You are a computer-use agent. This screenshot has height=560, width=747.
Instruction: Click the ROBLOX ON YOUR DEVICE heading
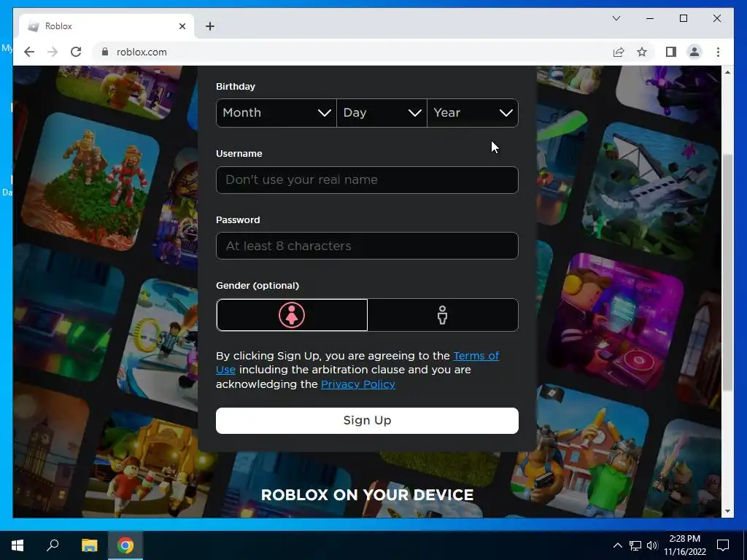[x=367, y=495]
